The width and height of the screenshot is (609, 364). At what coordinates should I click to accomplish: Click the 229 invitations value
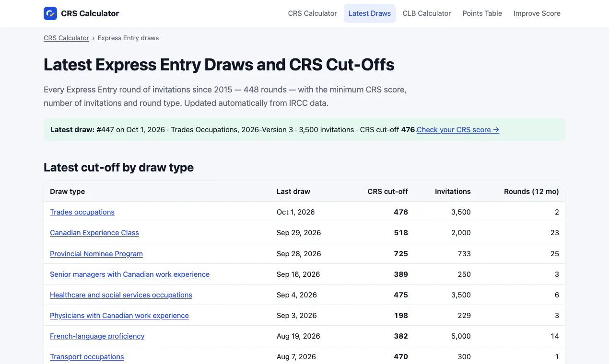pyautogui.click(x=464, y=316)
